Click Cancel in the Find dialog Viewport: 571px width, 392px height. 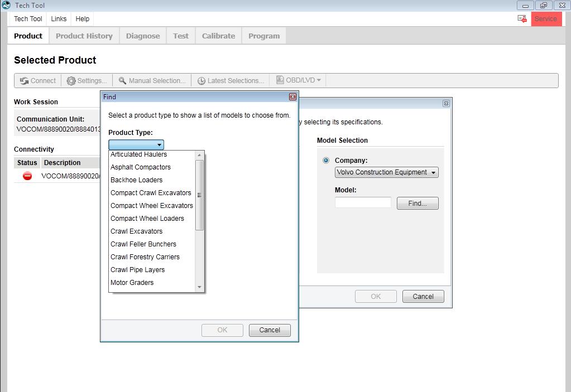(270, 330)
